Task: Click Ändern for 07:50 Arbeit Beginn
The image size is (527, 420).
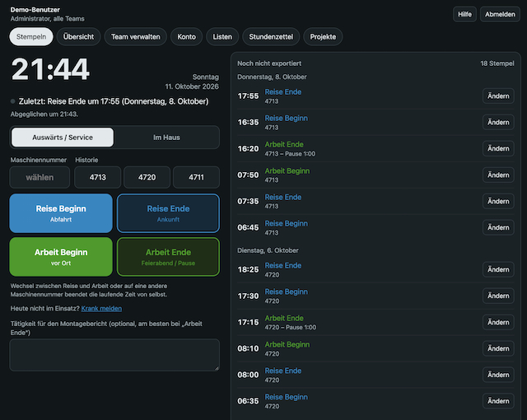Action: [498, 175]
